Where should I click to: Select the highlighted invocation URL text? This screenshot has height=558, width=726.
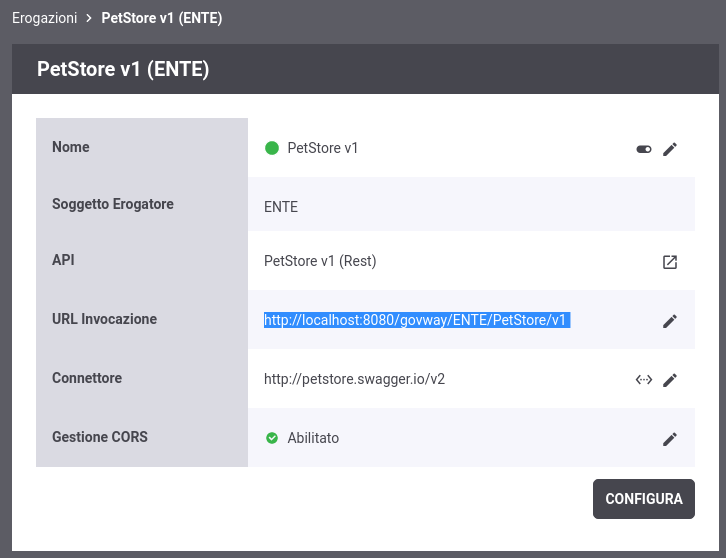[417, 320]
